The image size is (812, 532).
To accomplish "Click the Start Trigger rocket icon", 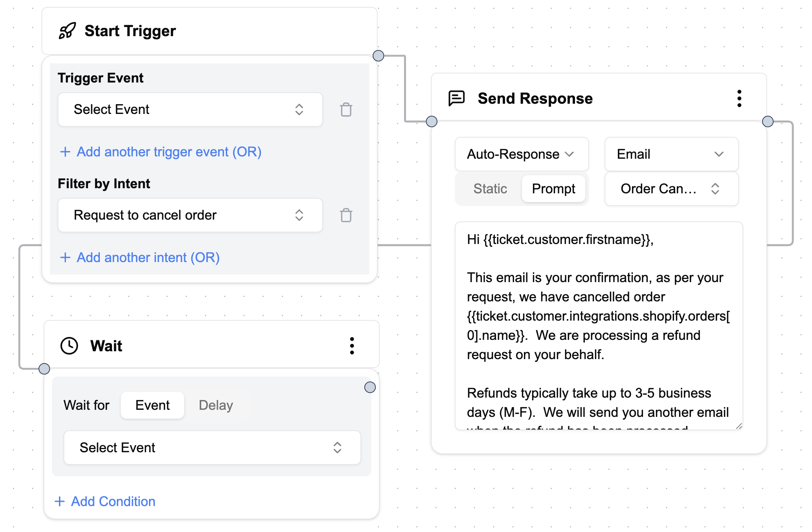I will tap(68, 31).
